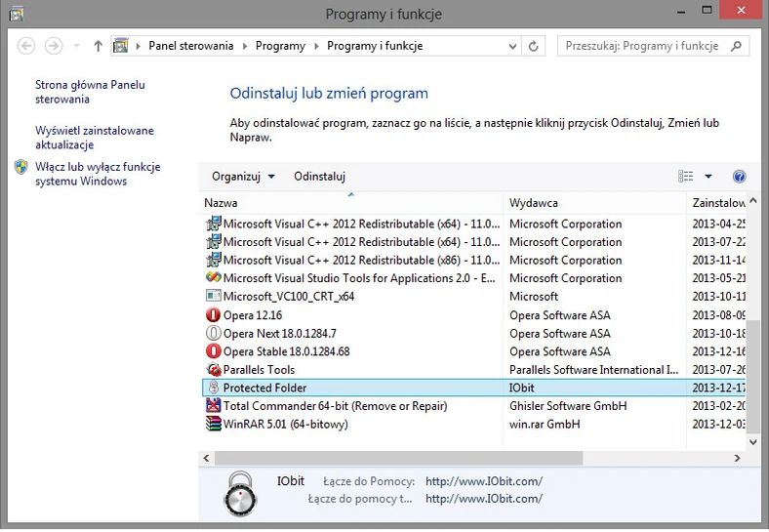This screenshot has height=532, width=769.
Task: Open the address bar history dropdown
Action: click(511, 46)
